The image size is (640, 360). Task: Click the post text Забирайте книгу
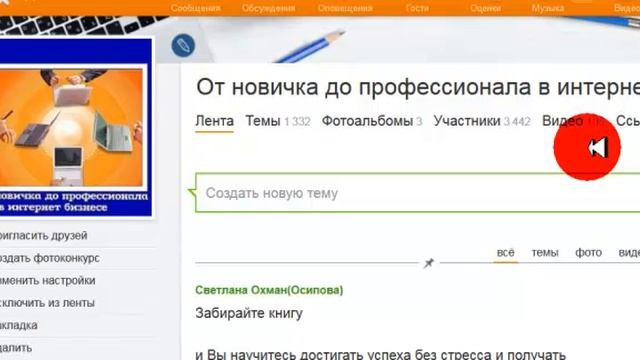pyautogui.click(x=249, y=313)
